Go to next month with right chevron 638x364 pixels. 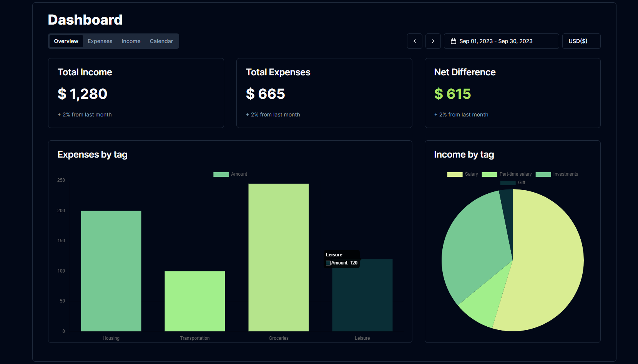[x=433, y=41]
